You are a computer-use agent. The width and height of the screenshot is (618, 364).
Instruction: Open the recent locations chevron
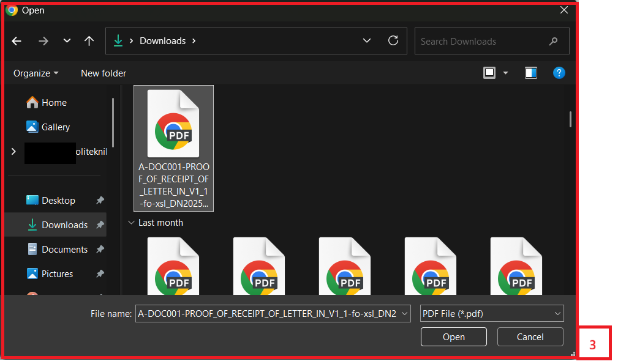pos(67,41)
